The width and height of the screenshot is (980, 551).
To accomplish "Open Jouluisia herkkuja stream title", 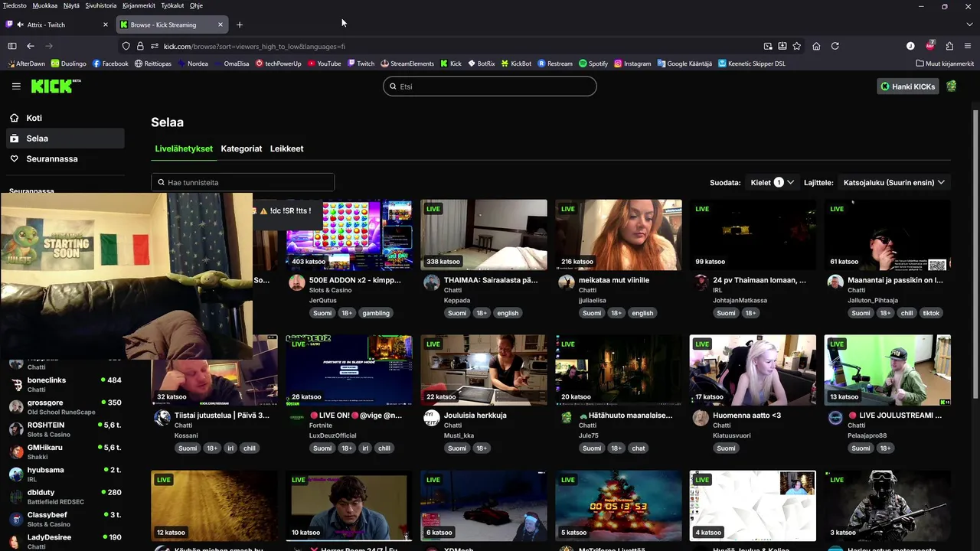I will pyautogui.click(x=475, y=416).
